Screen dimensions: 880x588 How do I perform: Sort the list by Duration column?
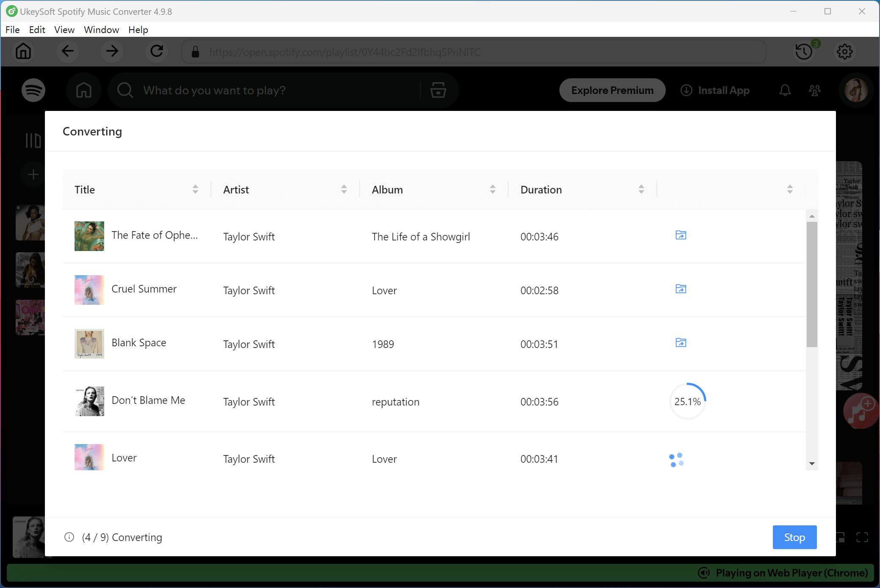pyautogui.click(x=641, y=189)
